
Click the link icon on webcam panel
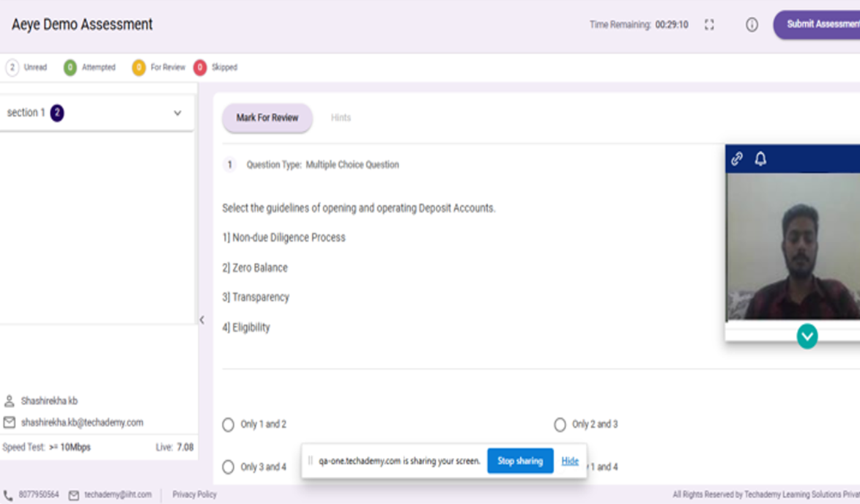click(x=737, y=159)
